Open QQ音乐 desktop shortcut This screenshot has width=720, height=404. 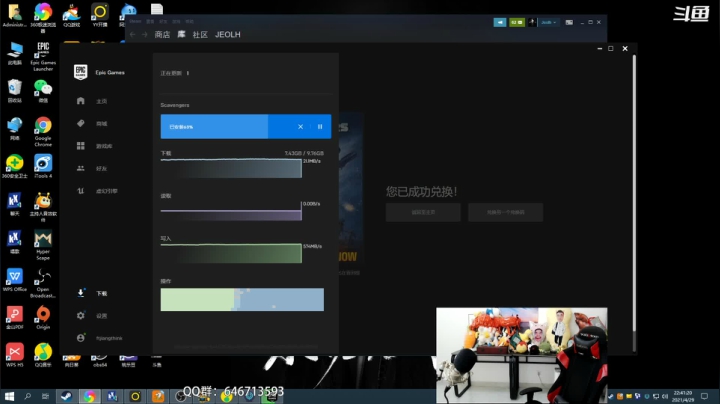point(43,355)
